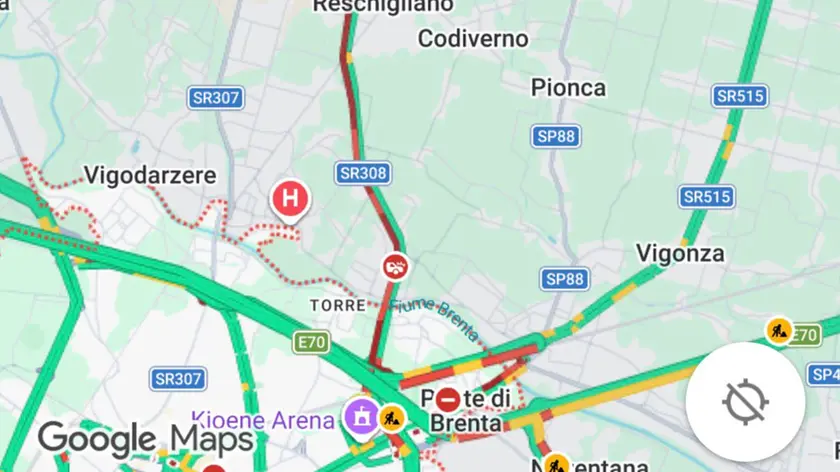Tap the roadworks icon near Noventana
The height and width of the screenshot is (472, 840).
[x=556, y=464]
